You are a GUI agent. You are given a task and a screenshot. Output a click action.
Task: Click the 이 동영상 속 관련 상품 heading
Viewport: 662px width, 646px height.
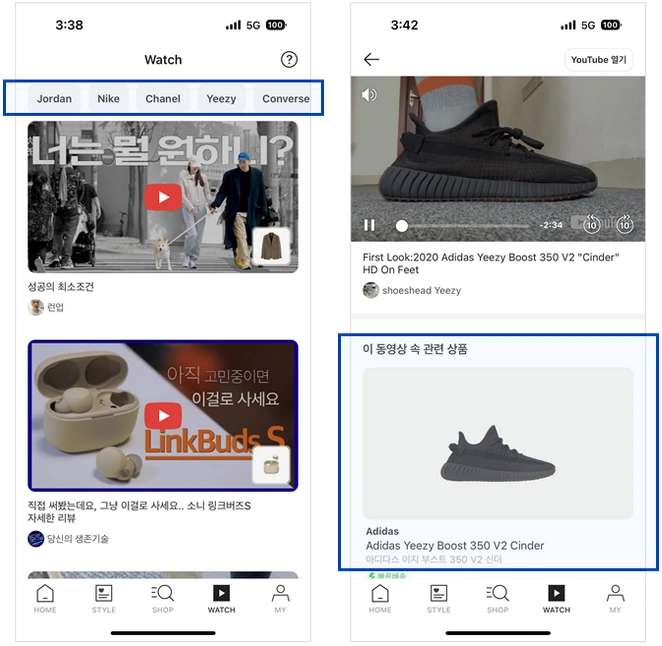(x=415, y=349)
